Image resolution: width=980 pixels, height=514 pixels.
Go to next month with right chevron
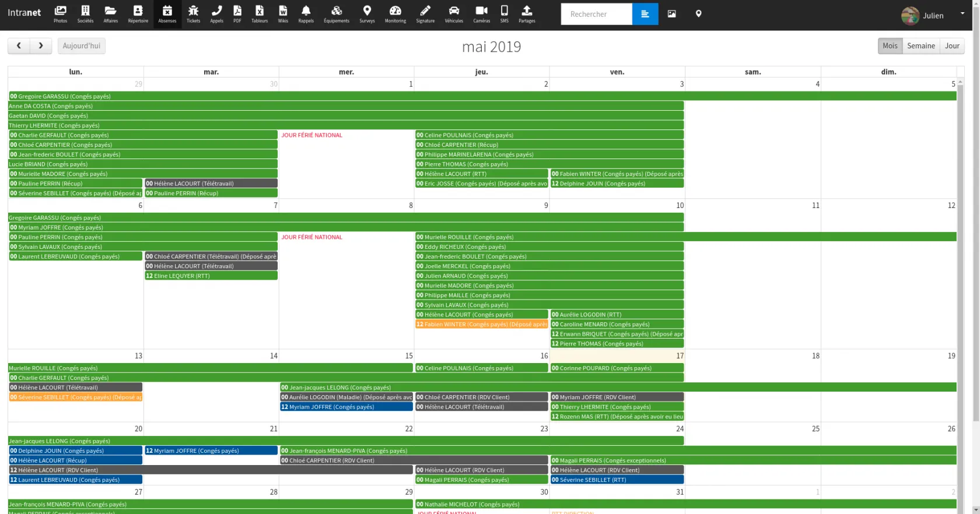pyautogui.click(x=41, y=46)
